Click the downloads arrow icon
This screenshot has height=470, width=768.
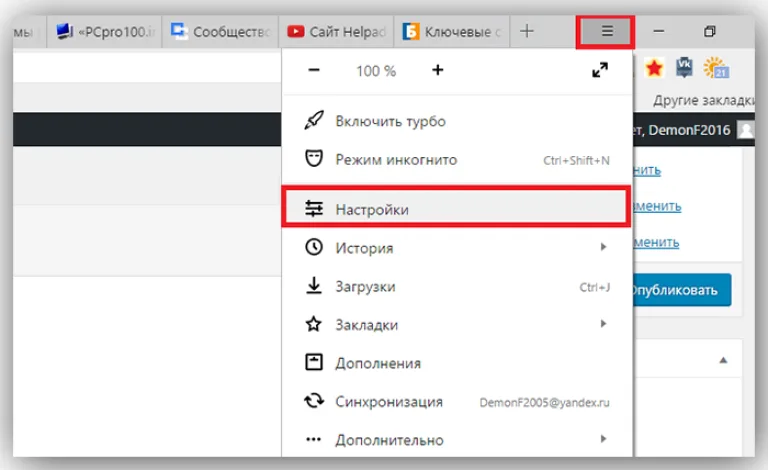point(313,285)
